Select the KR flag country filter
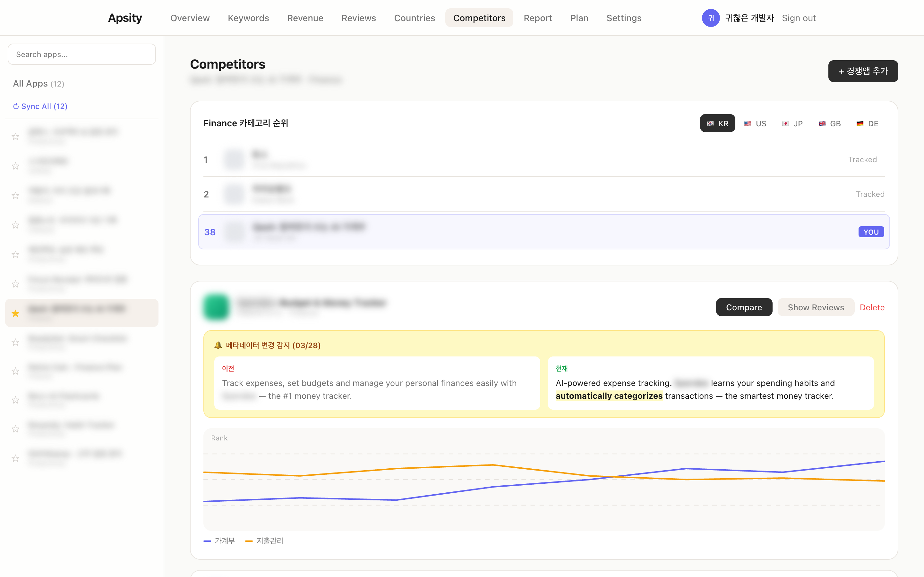The height and width of the screenshot is (577, 924). [x=717, y=123]
